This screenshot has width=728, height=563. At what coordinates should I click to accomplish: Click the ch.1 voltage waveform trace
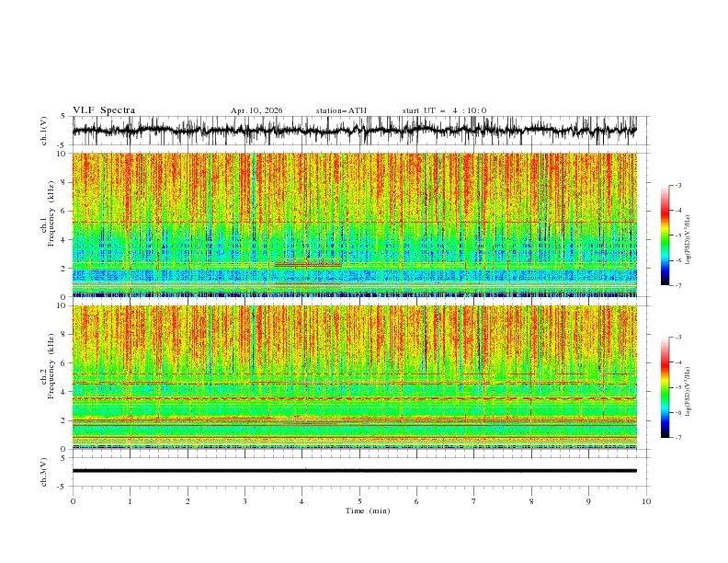(355, 131)
